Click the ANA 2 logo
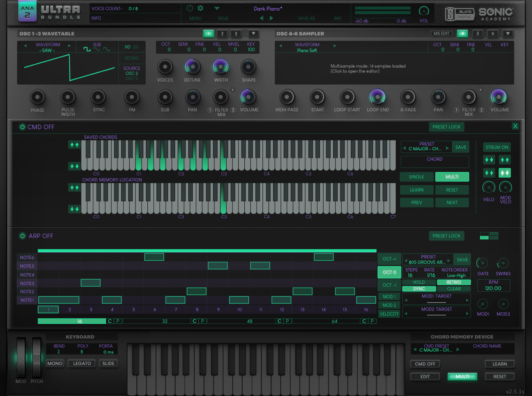Image resolution: width=532 pixels, height=396 pixels. pos(27,12)
